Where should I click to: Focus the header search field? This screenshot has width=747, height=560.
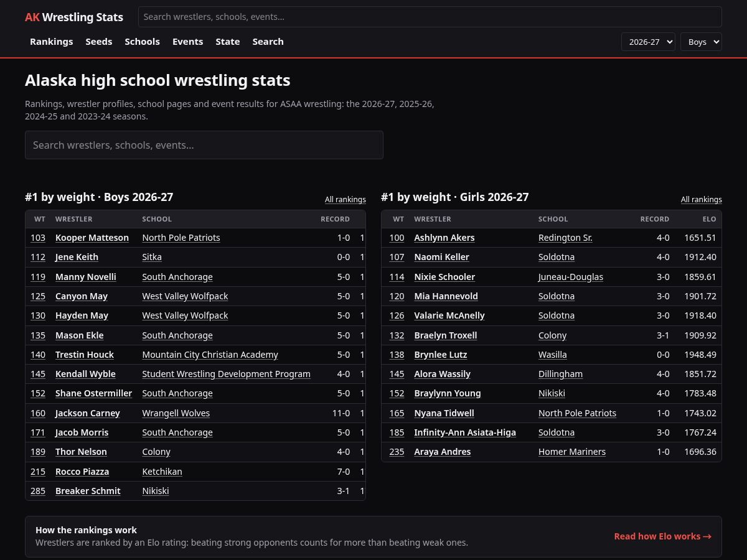tap(430, 17)
